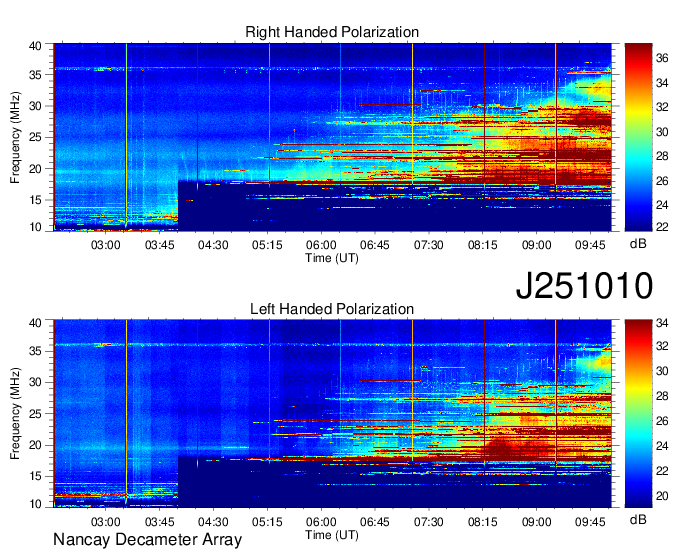This screenshot has height=552, width=680.
Task: Select the J251010 observation label
Action: (x=584, y=286)
